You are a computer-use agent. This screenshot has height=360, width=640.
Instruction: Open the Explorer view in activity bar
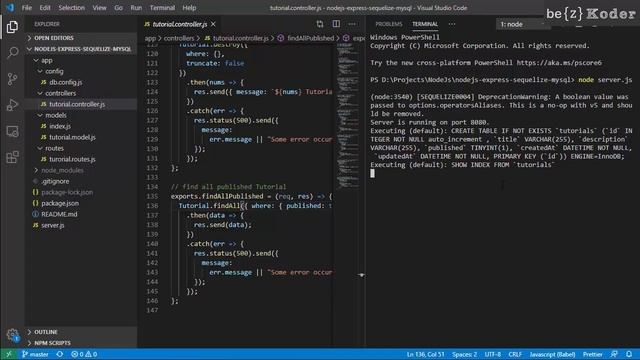click(x=12, y=27)
